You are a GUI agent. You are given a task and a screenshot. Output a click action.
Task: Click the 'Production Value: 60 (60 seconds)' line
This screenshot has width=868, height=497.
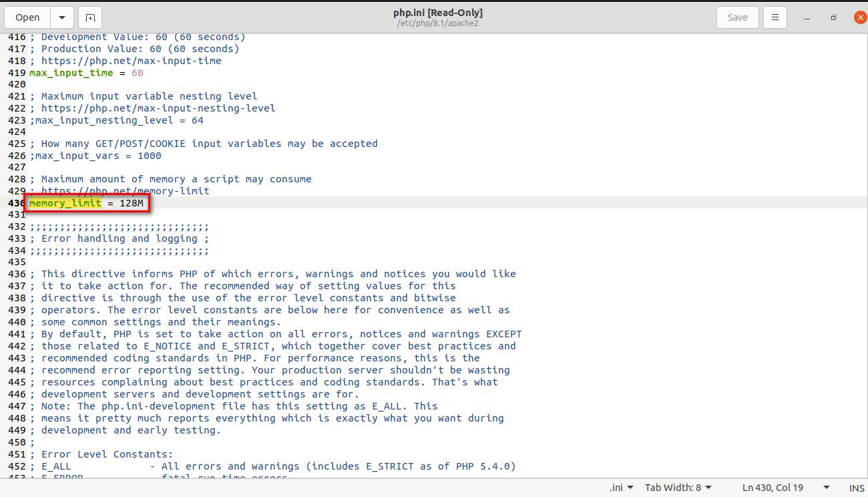coord(134,49)
